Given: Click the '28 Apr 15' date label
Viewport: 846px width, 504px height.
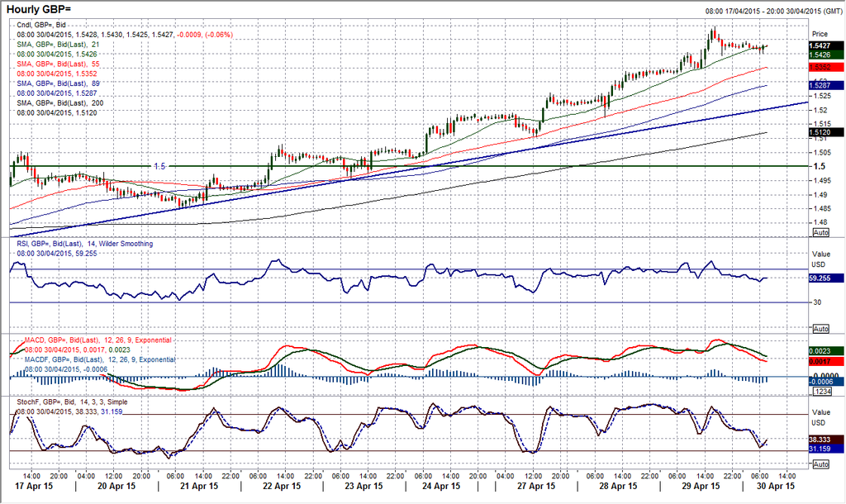Looking at the screenshot, I should 618,486.
